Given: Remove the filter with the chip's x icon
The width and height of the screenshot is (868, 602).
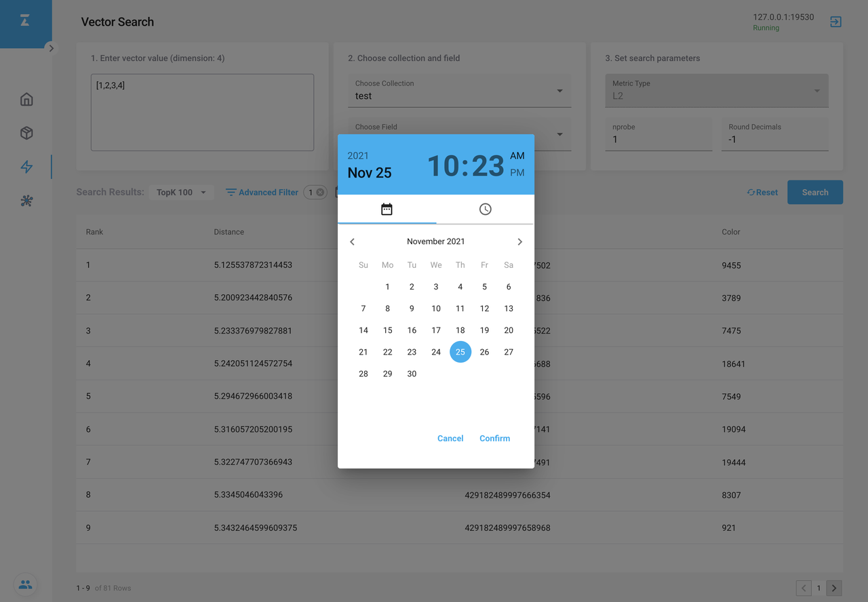Looking at the screenshot, I should [x=320, y=193].
